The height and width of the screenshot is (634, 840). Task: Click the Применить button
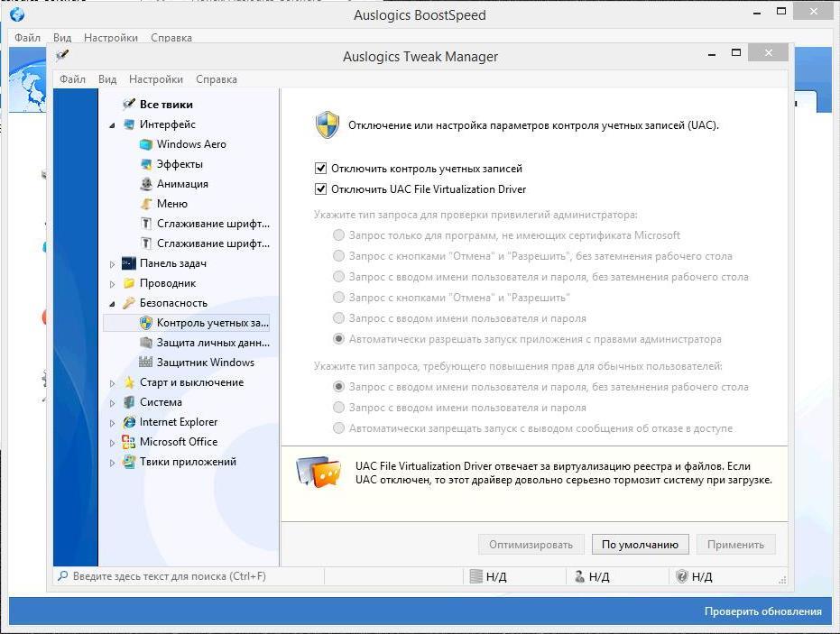click(735, 545)
